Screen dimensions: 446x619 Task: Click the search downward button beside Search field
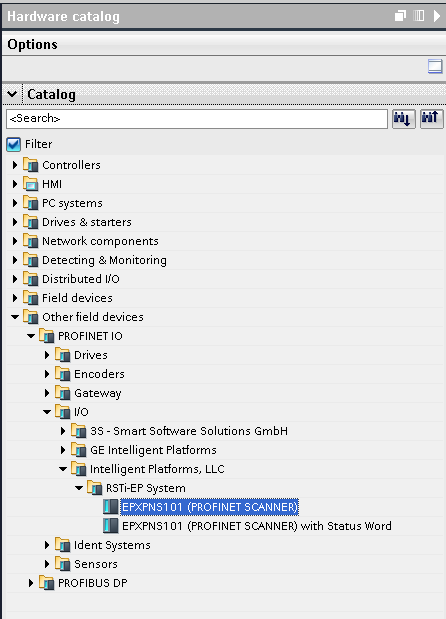[x=403, y=118]
